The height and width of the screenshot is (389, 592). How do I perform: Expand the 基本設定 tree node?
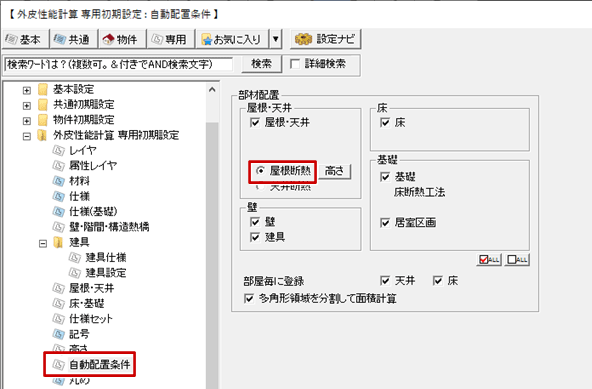click(26, 90)
